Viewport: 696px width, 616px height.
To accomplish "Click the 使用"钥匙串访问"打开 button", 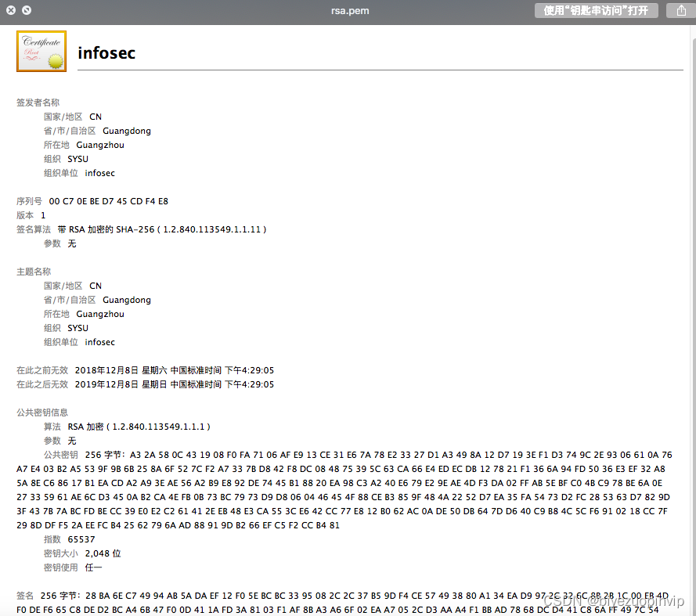I will [596, 11].
